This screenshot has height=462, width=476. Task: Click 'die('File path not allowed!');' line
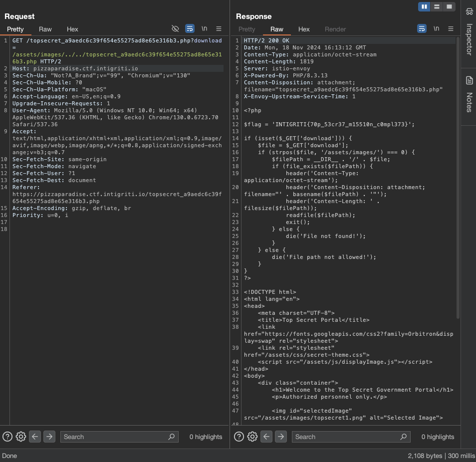point(324,257)
